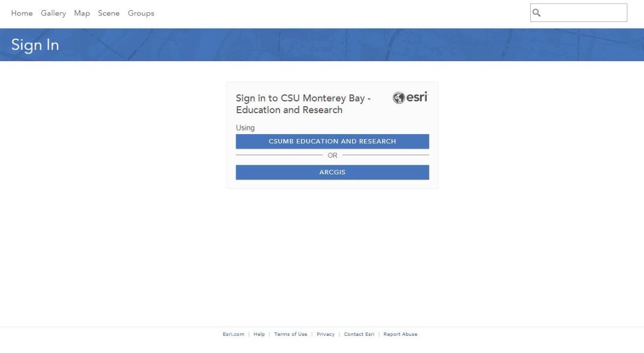
Task: Click the Sign In page heading
Action: click(35, 45)
